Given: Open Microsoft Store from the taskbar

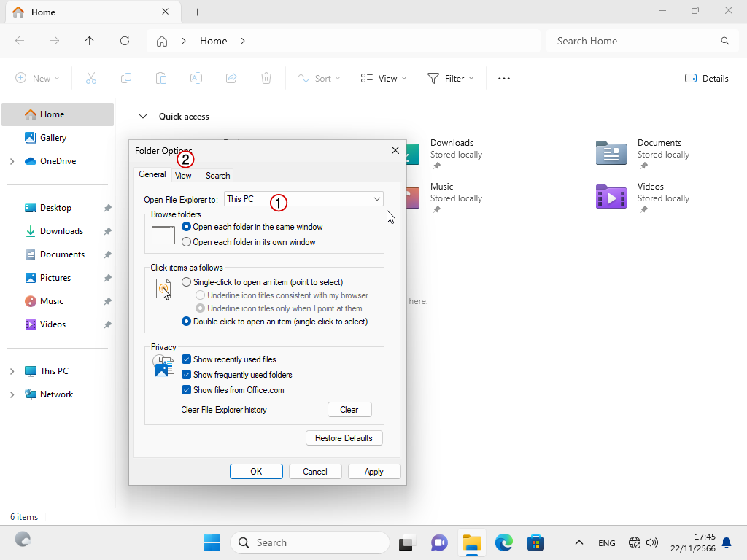Looking at the screenshot, I should [536, 542].
